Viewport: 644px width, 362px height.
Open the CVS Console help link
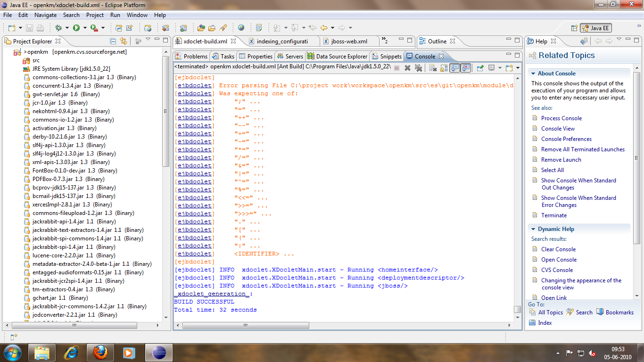(557, 270)
